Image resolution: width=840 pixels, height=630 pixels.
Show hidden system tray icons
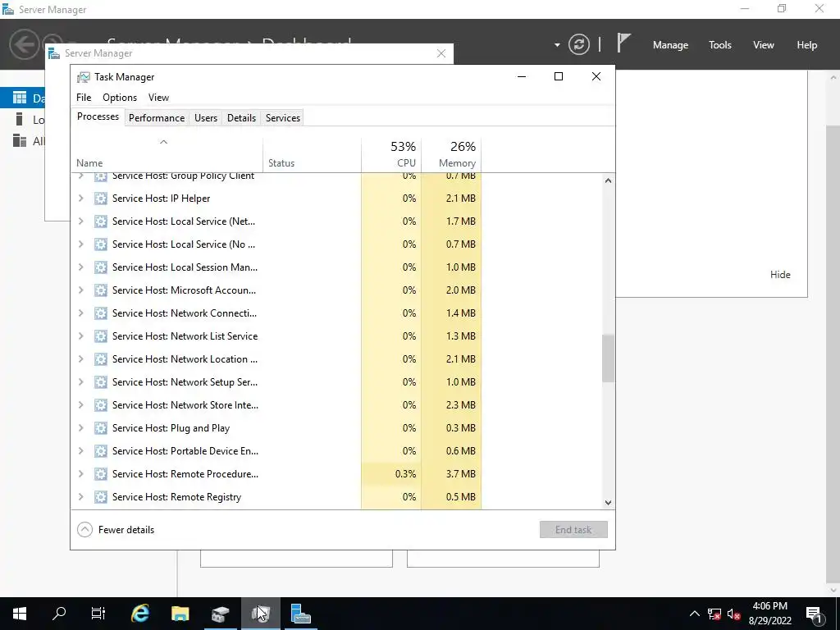(x=694, y=614)
